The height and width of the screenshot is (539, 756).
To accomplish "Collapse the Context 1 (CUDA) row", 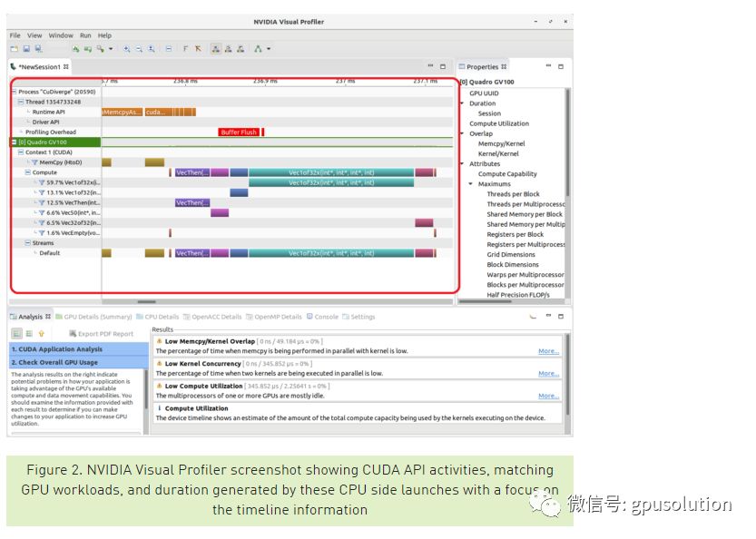I will pyautogui.click(x=21, y=152).
